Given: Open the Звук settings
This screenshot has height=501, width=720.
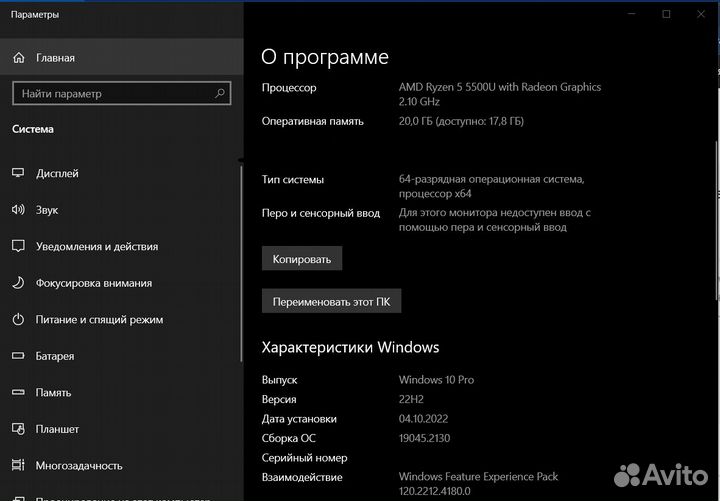Looking at the screenshot, I should 120,210.
